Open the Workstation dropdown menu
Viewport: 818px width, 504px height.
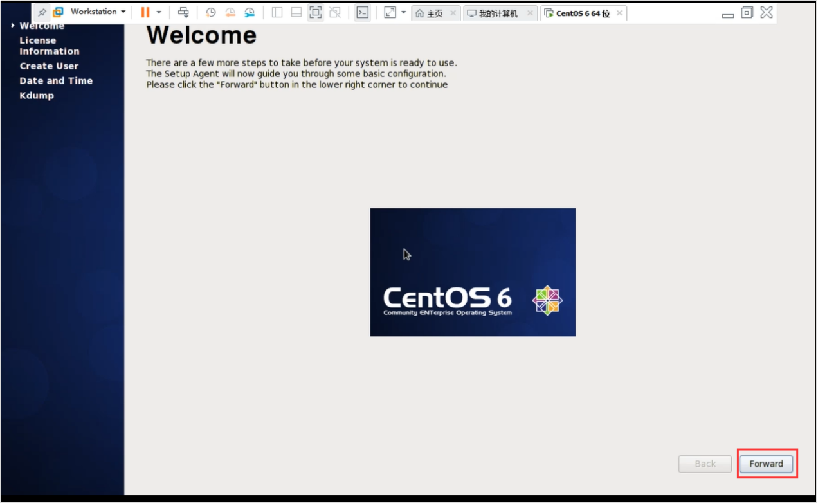tap(98, 12)
